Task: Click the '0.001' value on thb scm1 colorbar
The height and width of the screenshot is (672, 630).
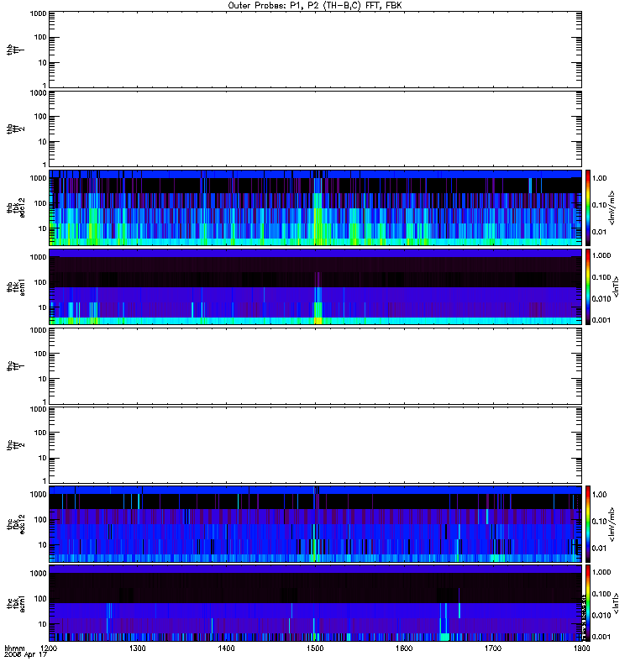Action: [x=601, y=320]
